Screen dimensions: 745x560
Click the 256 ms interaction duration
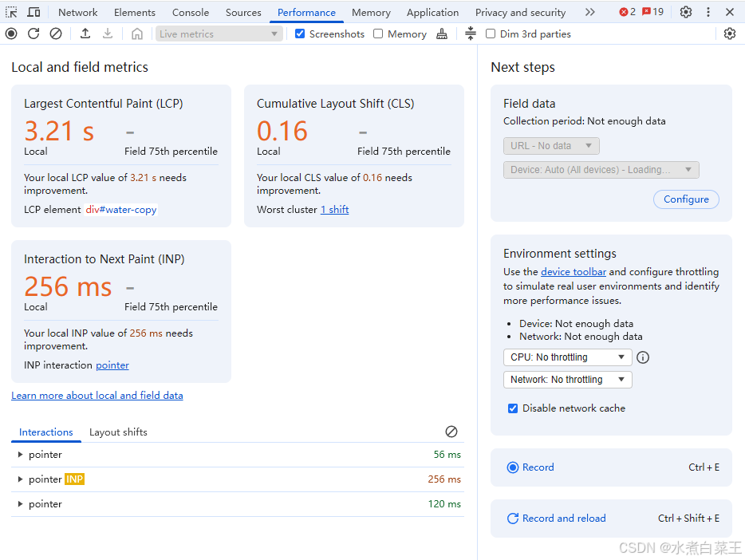click(x=444, y=479)
